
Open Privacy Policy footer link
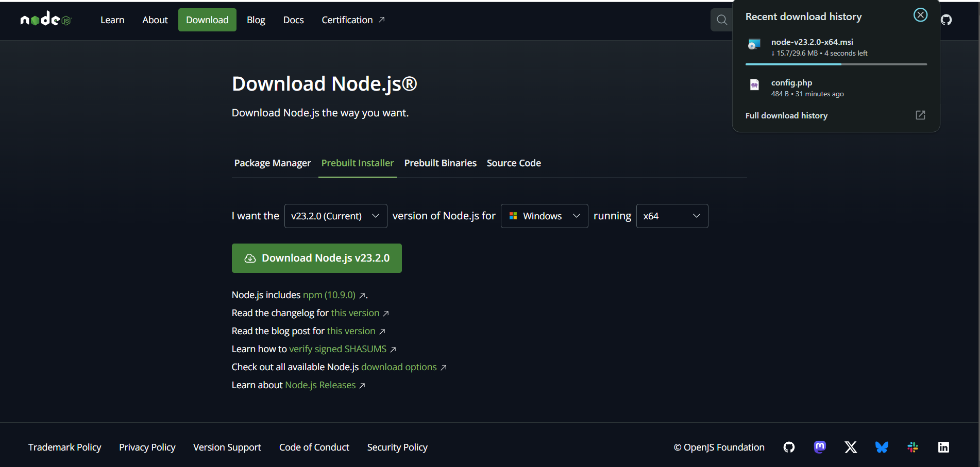[147, 447]
